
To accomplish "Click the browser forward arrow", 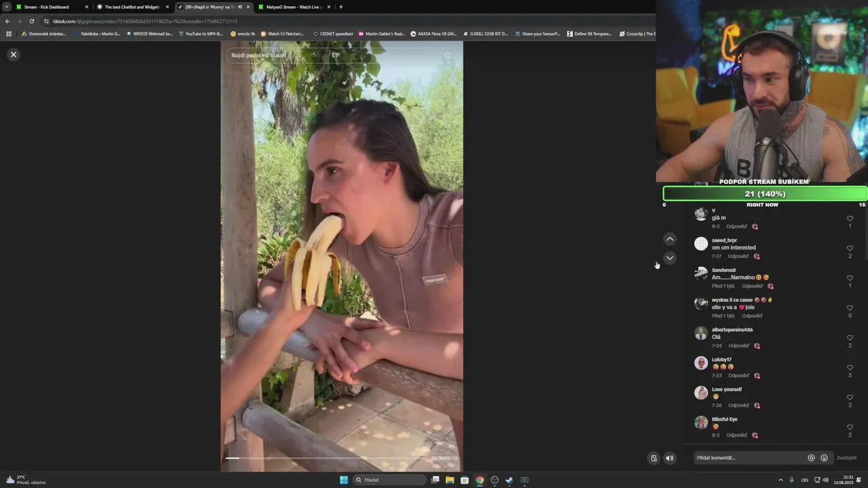I will coord(19,21).
